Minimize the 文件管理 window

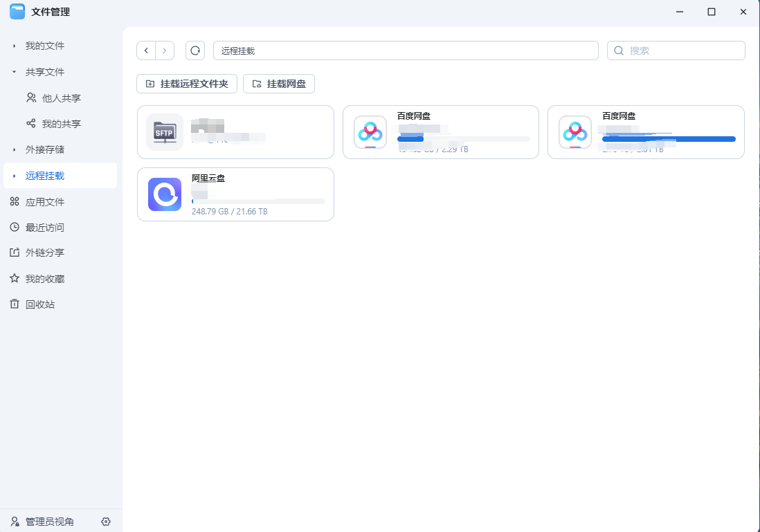tap(680, 12)
